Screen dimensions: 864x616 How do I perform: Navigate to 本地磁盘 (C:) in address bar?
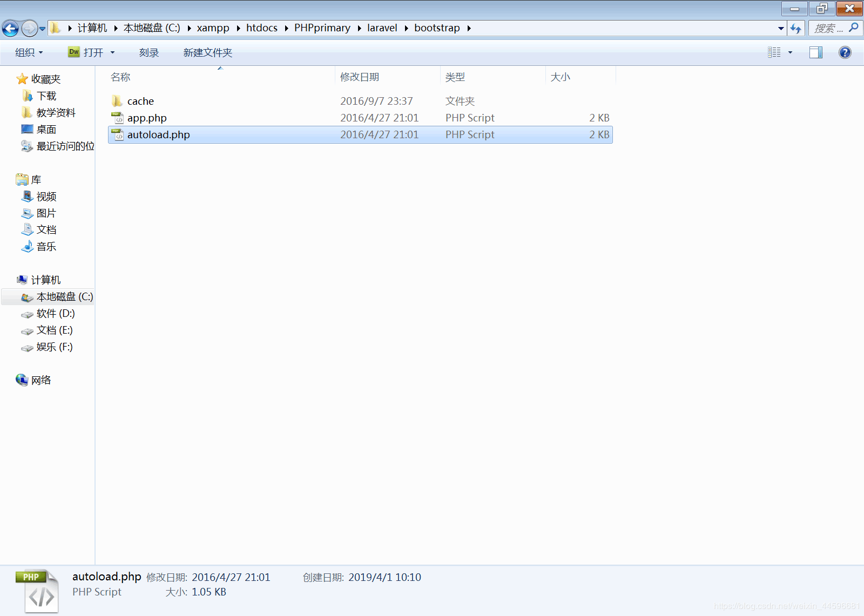(152, 28)
